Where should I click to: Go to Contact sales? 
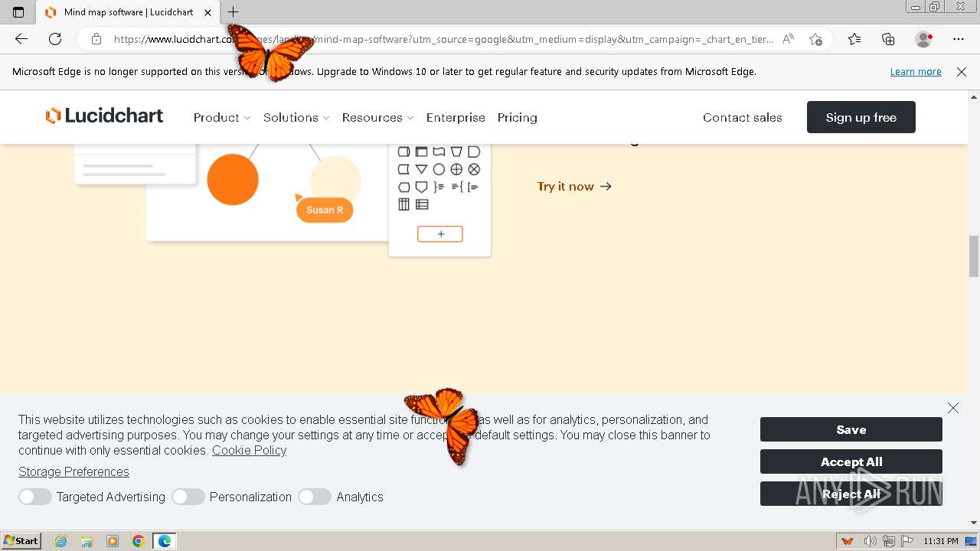(743, 117)
